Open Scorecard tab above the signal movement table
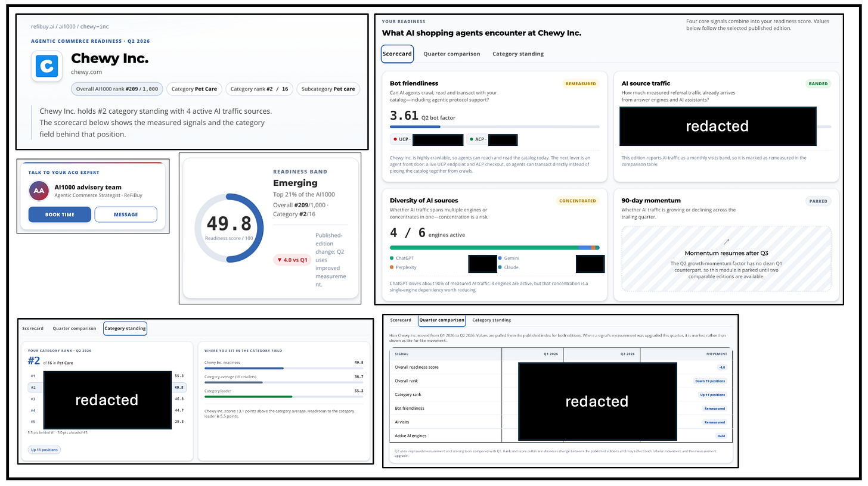The image size is (868, 486). (401, 320)
